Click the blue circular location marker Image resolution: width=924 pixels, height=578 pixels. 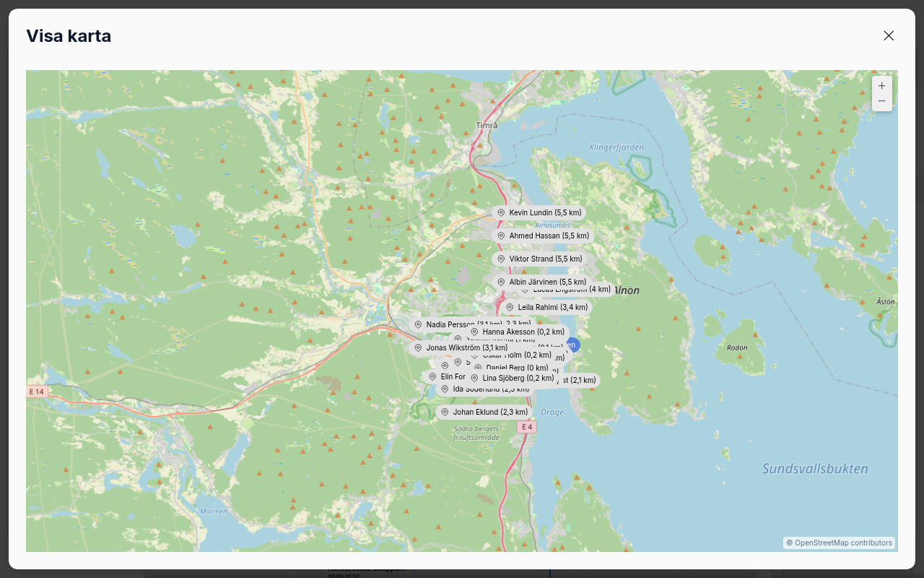pyautogui.click(x=572, y=345)
